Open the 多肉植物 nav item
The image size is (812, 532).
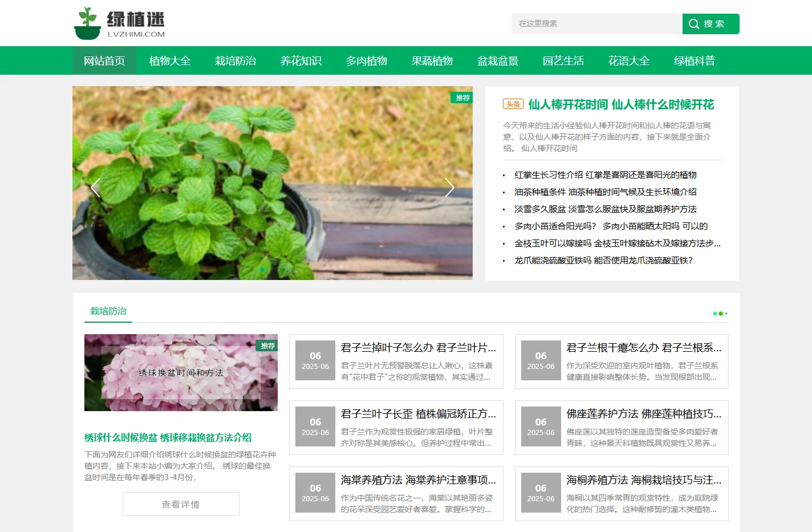pyautogui.click(x=367, y=60)
